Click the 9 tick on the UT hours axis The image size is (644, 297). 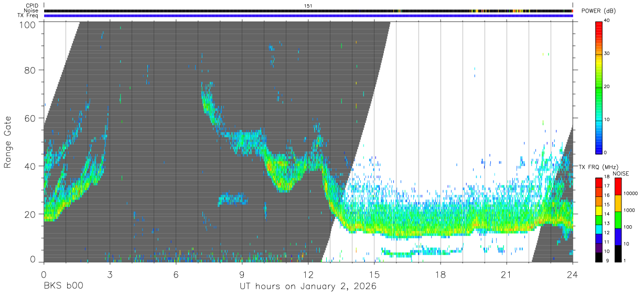coord(242,274)
